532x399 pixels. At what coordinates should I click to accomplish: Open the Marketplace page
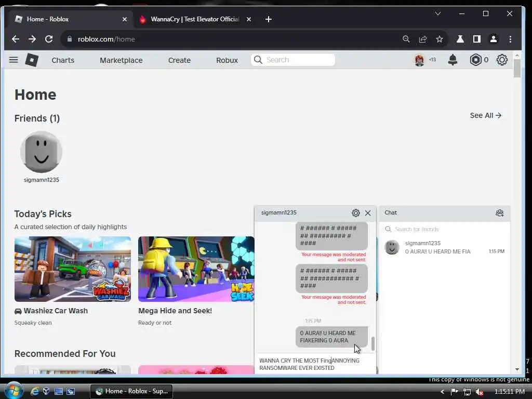coord(121,60)
